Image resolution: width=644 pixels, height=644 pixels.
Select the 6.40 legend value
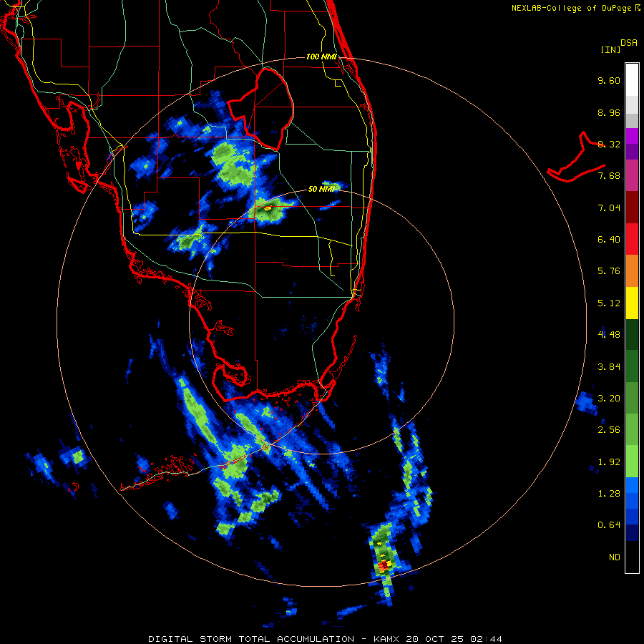click(609, 240)
